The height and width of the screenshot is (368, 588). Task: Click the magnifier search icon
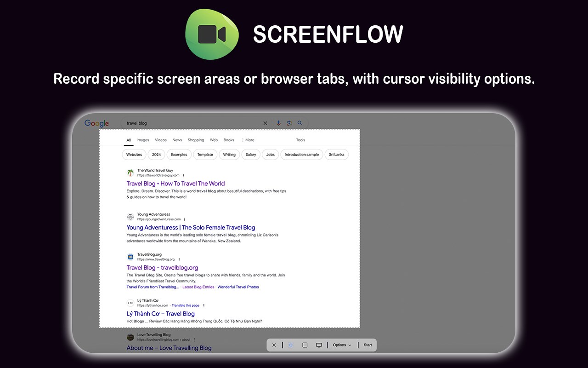pos(300,123)
